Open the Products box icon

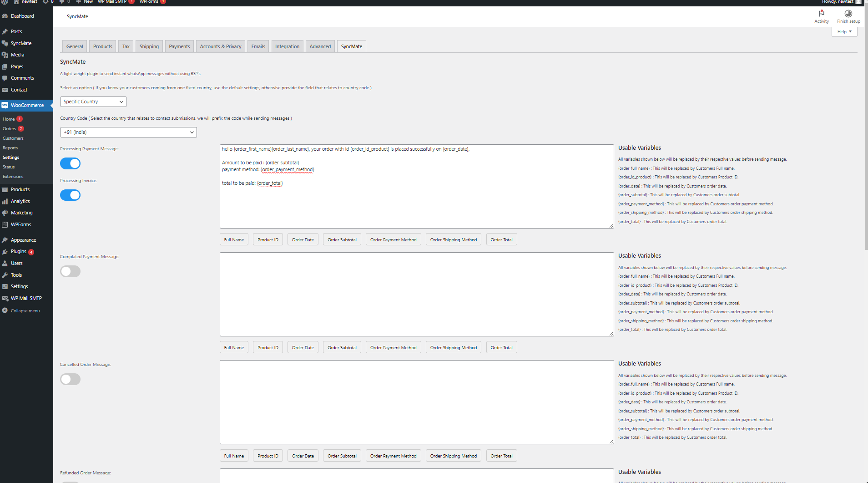[5, 189]
